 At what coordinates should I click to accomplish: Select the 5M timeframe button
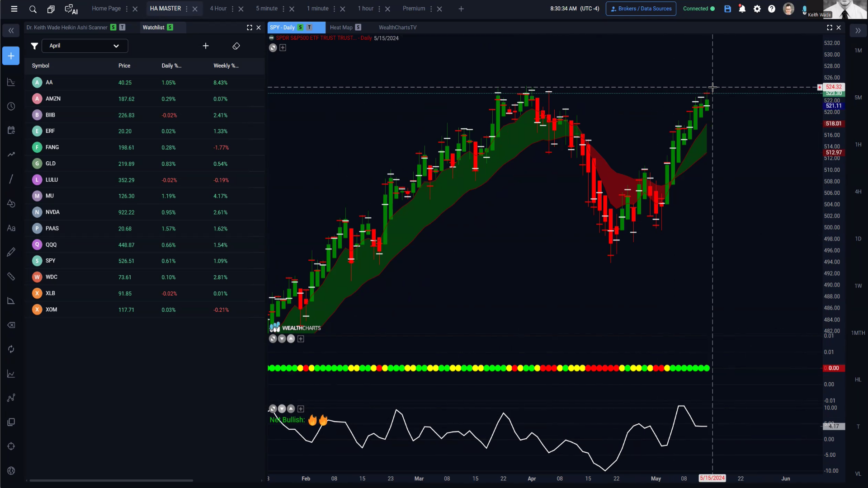pos(858,98)
